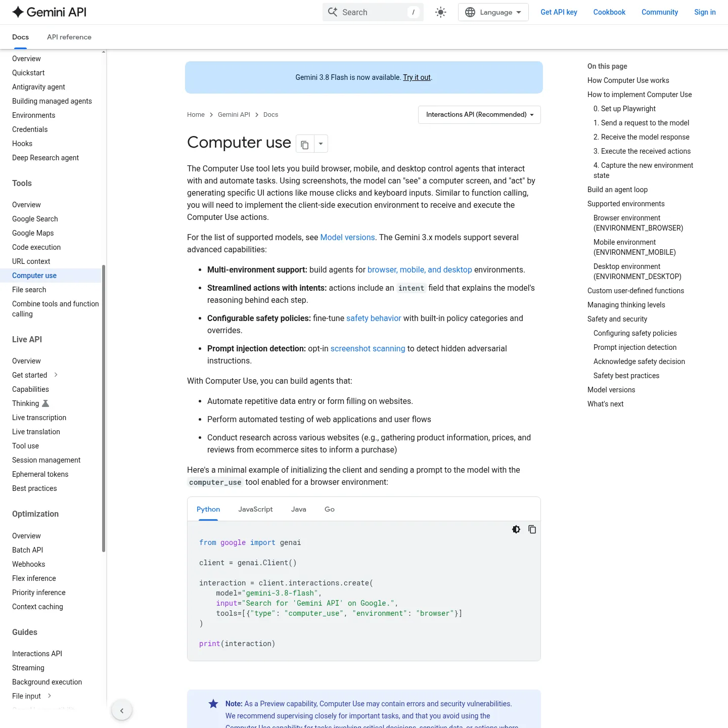Open Live translation in the sidebar
The width and height of the screenshot is (728, 728).
[36, 432]
